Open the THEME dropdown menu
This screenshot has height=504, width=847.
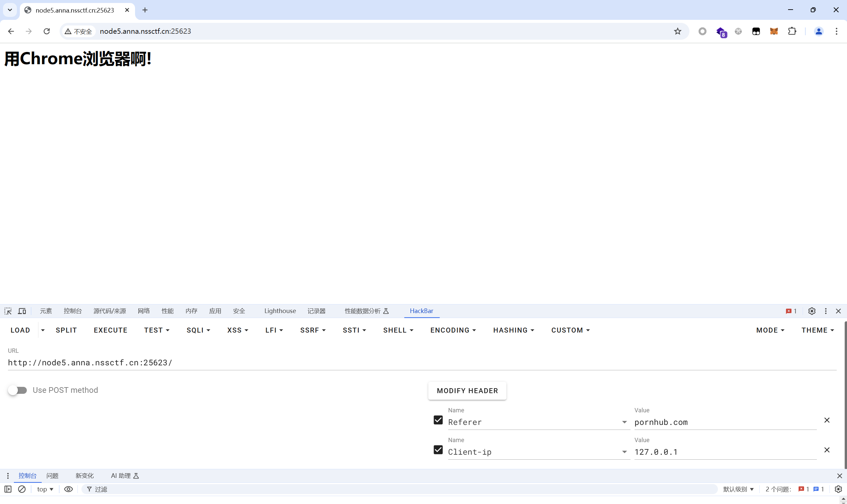[x=818, y=330]
